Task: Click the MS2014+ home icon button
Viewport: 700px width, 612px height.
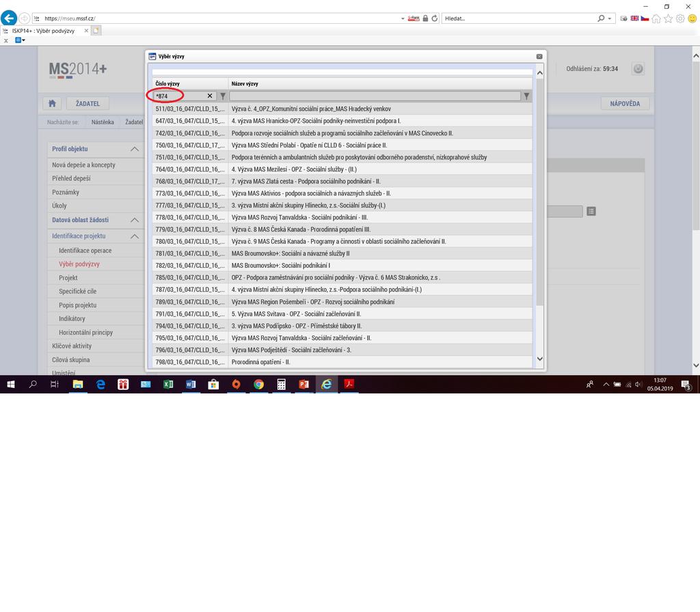Action: tap(52, 104)
